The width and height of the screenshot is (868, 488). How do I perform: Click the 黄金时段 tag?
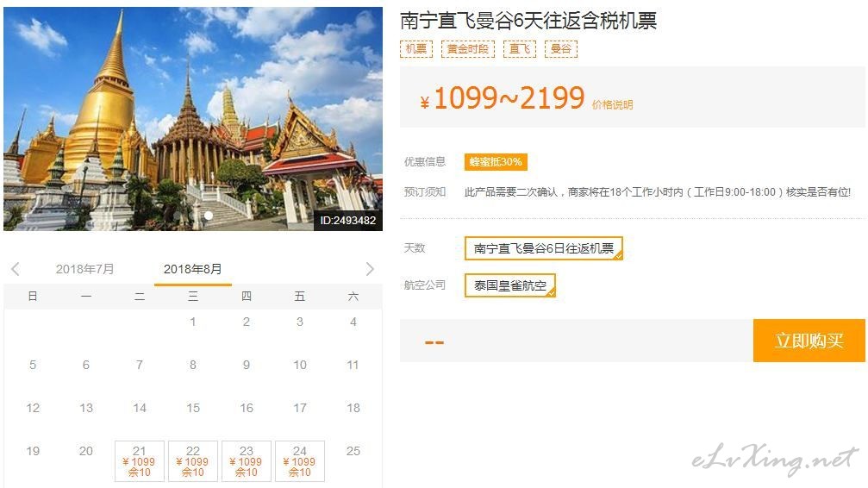468,49
